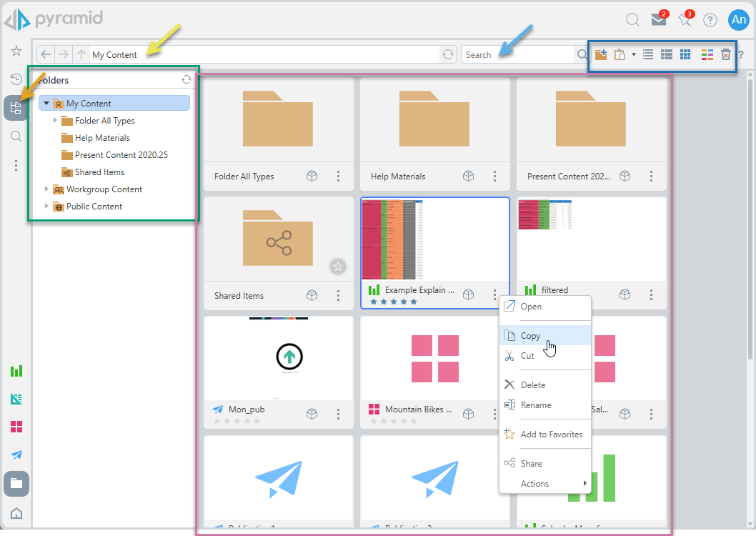This screenshot has width=756, height=536.
Task: Refresh the Folders panel
Action: click(x=186, y=80)
